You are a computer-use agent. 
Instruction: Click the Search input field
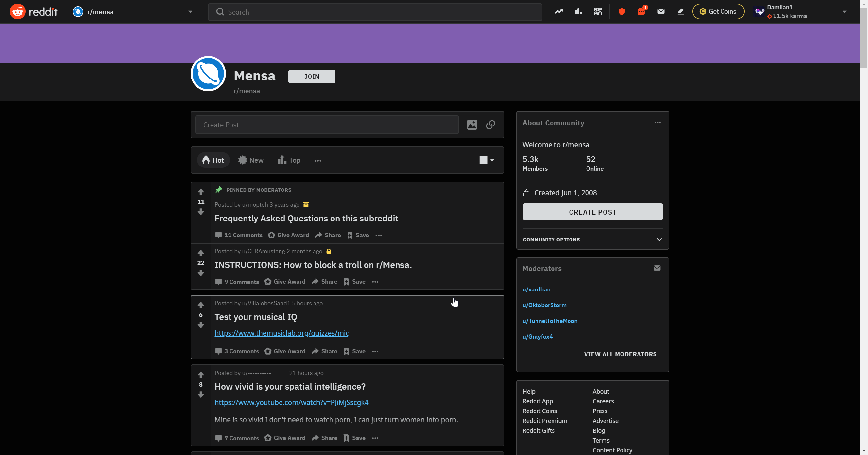click(375, 12)
